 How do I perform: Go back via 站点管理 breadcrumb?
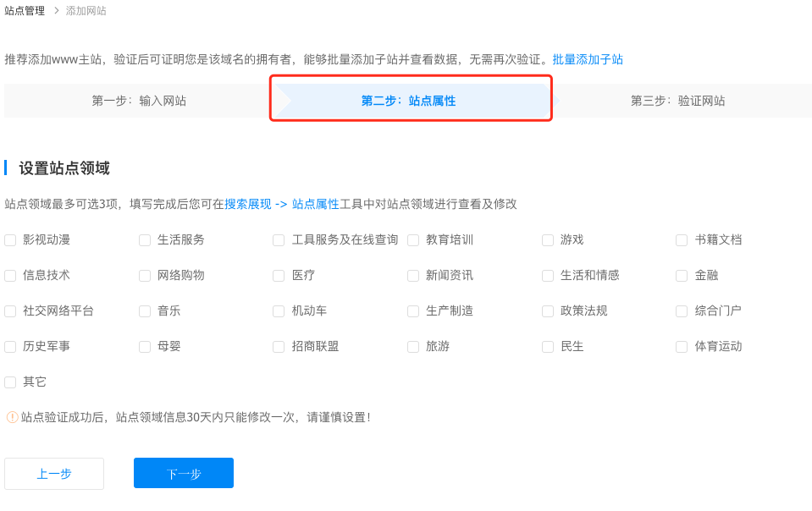[x=24, y=11]
